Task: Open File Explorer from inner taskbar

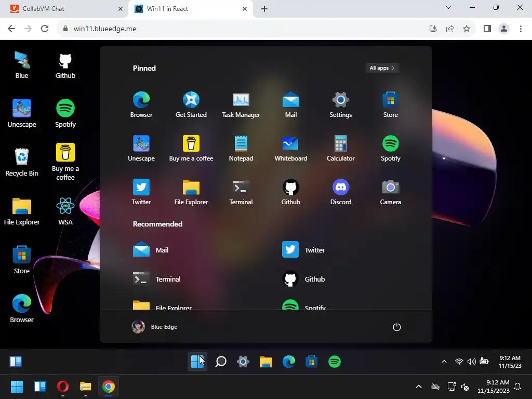Action: pyautogui.click(x=265, y=362)
